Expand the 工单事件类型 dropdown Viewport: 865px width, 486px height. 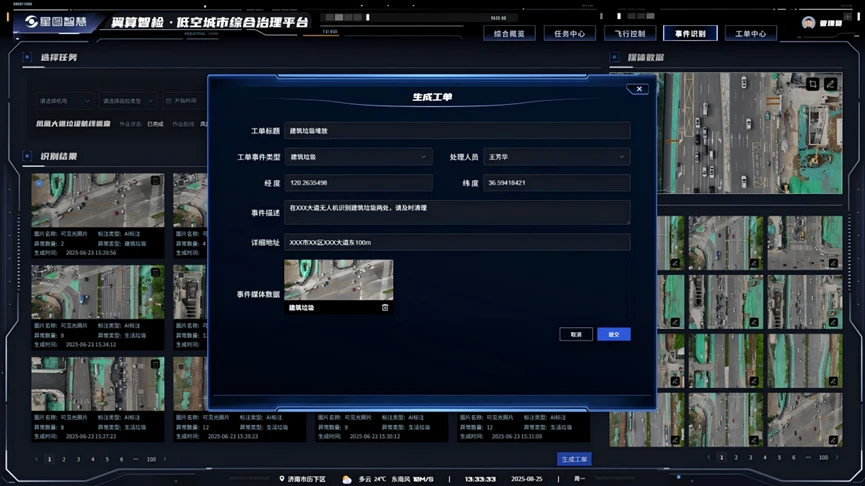[x=358, y=157]
